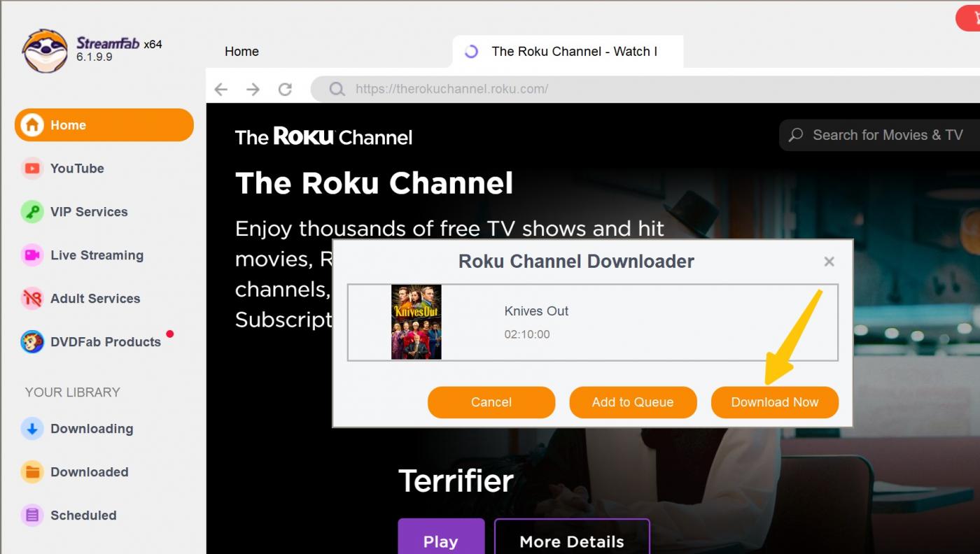The height and width of the screenshot is (554, 980).
Task: Click the magnifier icon in address bar
Action: coord(337,89)
